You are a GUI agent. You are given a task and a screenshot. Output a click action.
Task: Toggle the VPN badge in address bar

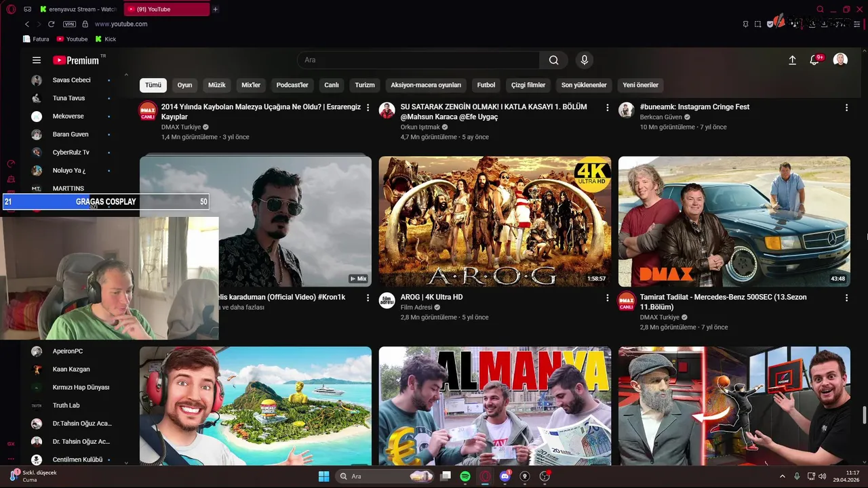click(x=68, y=24)
